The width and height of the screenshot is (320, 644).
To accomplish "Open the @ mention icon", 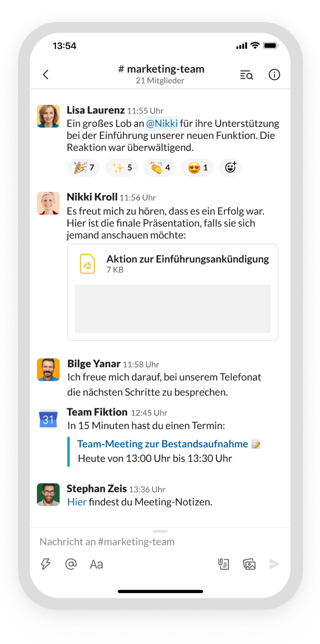I will click(x=70, y=564).
